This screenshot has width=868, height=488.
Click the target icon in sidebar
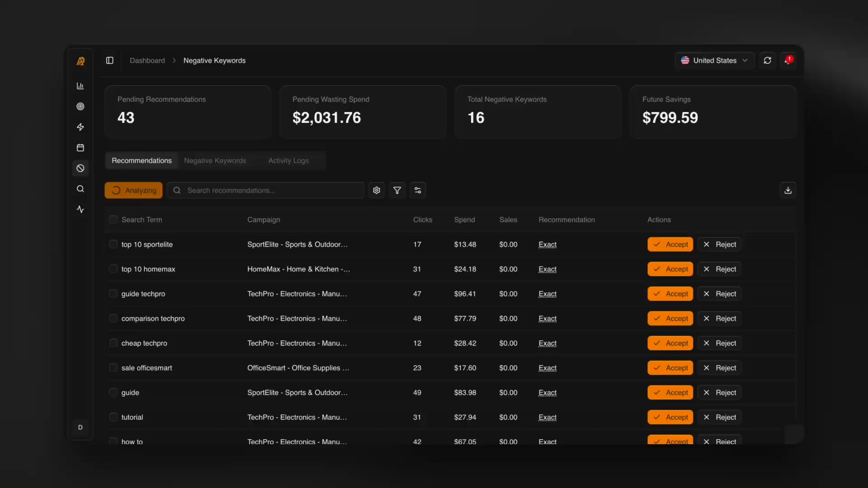click(80, 107)
